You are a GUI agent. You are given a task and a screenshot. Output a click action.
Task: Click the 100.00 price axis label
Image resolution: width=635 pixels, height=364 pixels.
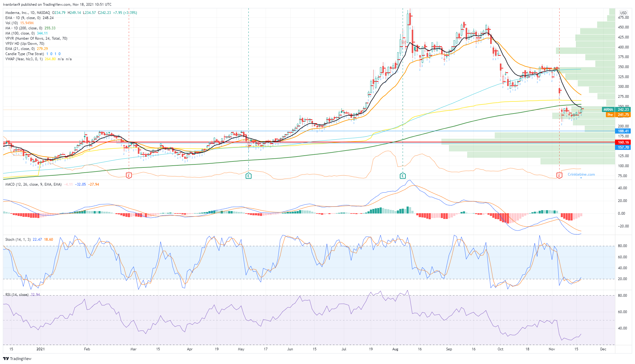point(623,166)
